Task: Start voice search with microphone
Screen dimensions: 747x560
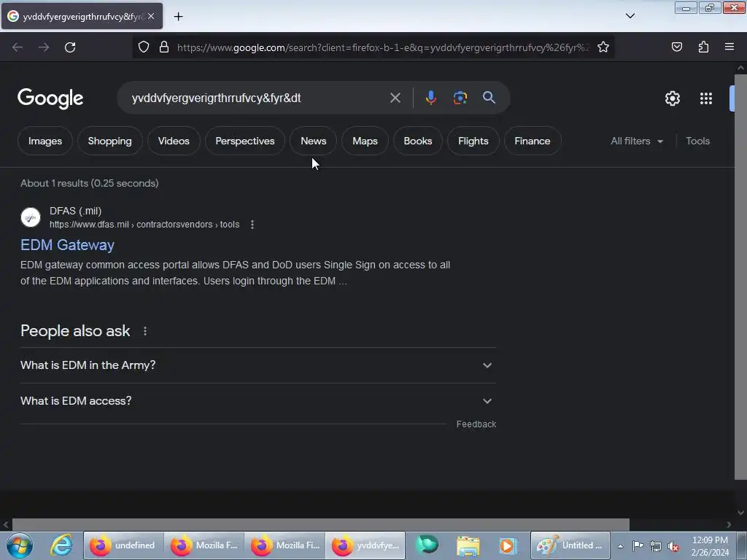Action: click(x=430, y=98)
